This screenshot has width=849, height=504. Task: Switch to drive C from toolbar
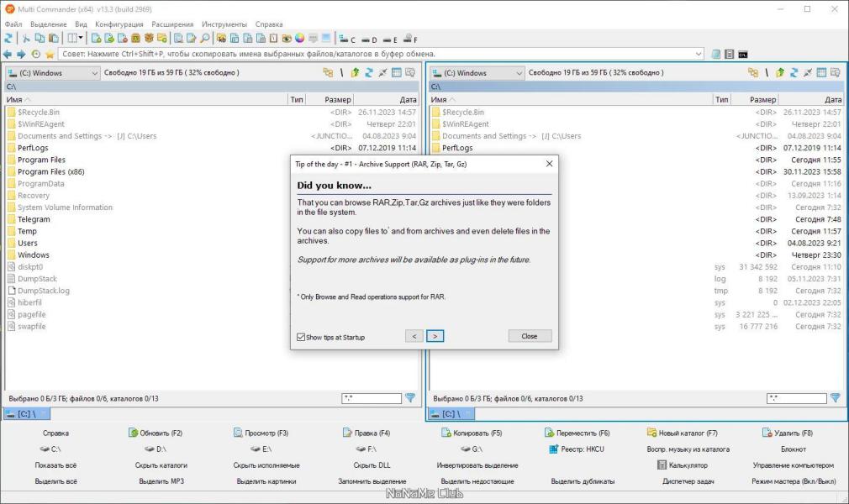[x=347, y=39]
